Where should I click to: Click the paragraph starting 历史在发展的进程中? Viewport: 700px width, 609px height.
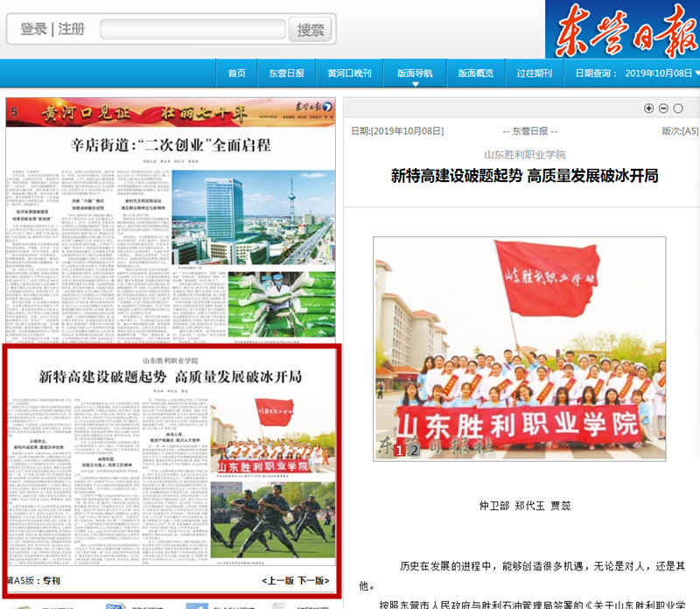[521, 576]
